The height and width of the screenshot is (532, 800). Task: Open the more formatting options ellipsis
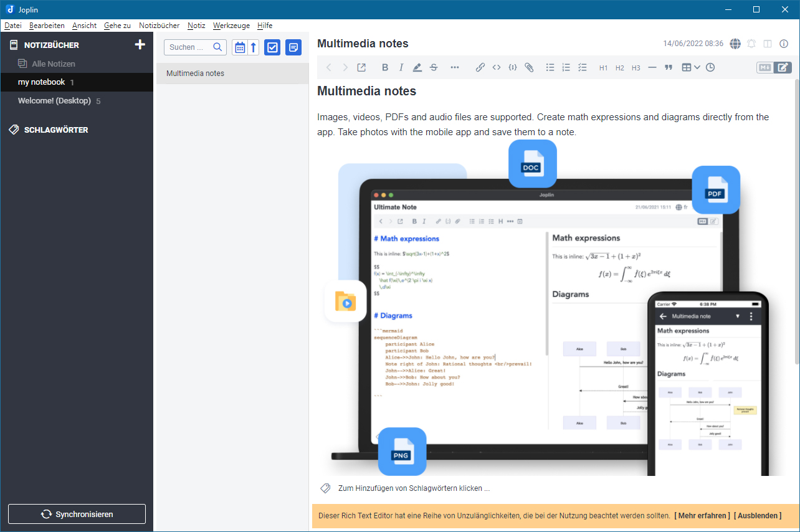[455, 67]
